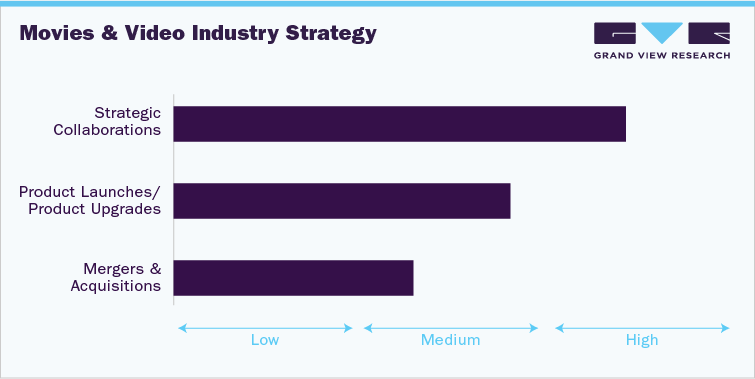This screenshot has height=379, width=755.
Task: Click the left arrowhead of the Low range
Action: 182,328
